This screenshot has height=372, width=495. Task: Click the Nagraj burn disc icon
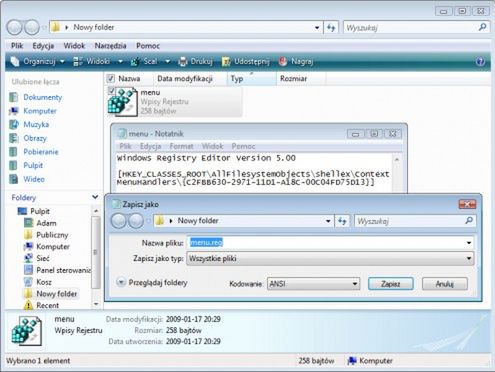click(x=283, y=61)
